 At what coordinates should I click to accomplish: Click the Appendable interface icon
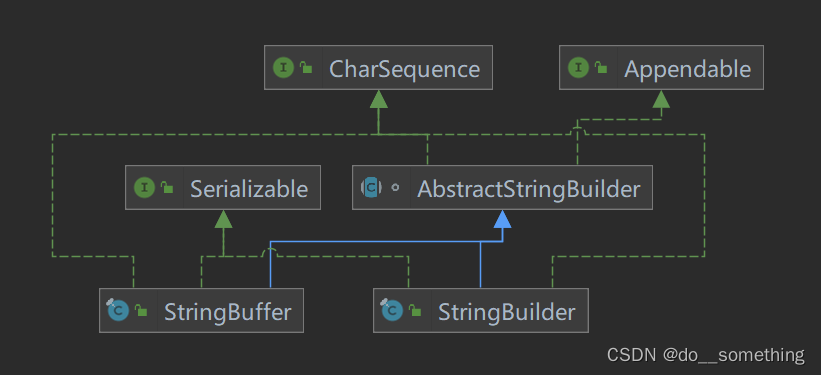(x=579, y=68)
